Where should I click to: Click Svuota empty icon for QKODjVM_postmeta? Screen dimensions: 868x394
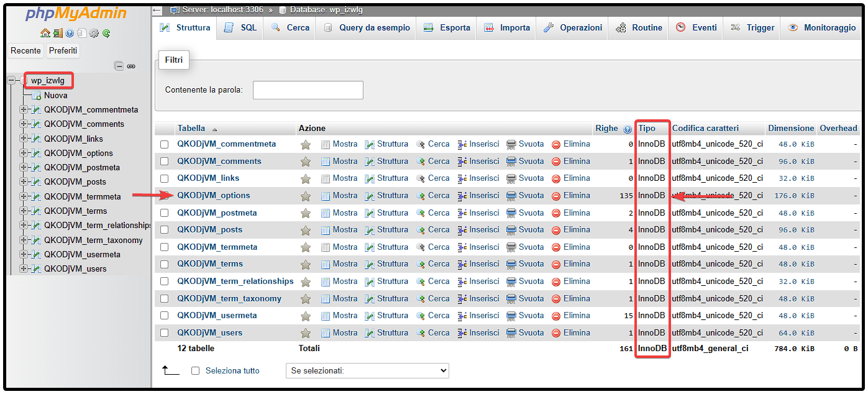[x=511, y=213]
